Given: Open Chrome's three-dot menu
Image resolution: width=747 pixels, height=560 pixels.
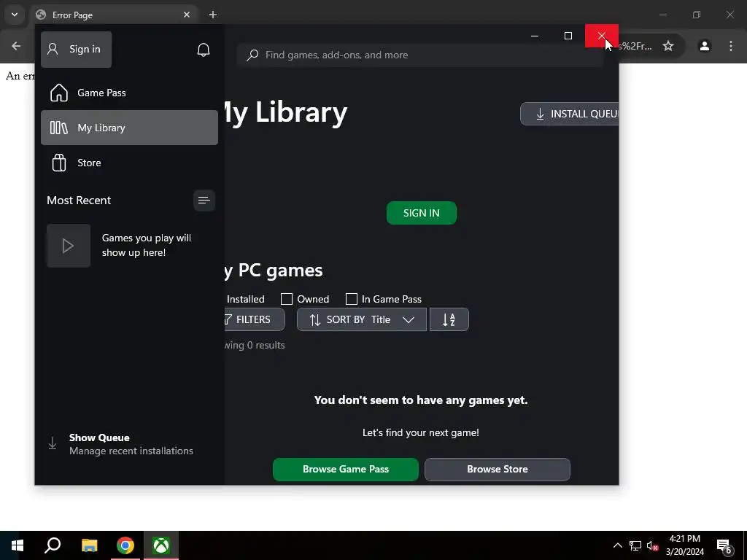Looking at the screenshot, I should [x=731, y=46].
